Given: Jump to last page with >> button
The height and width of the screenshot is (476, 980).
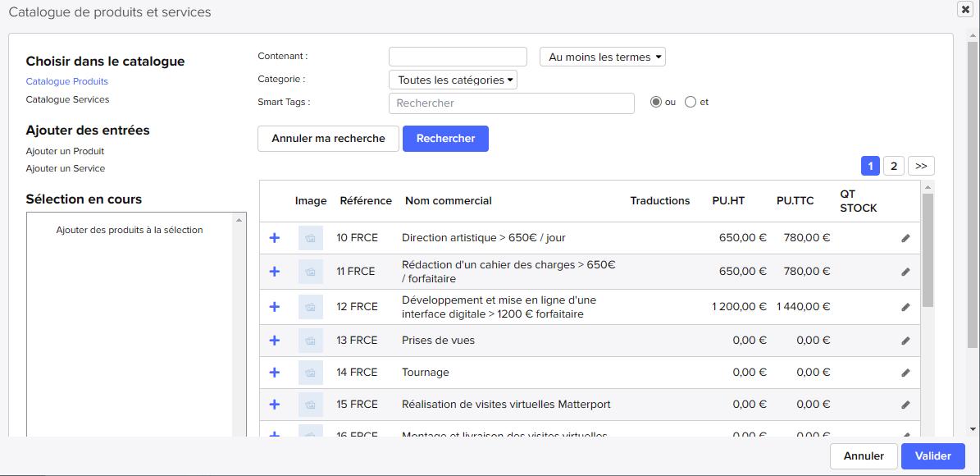Looking at the screenshot, I should point(921,166).
